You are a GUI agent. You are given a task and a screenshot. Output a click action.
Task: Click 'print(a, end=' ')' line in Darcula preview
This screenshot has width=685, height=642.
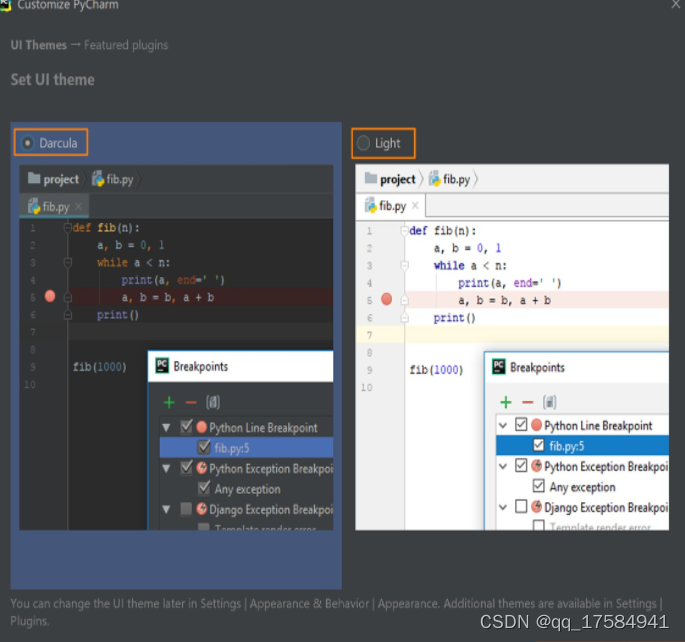coord(173,280)
